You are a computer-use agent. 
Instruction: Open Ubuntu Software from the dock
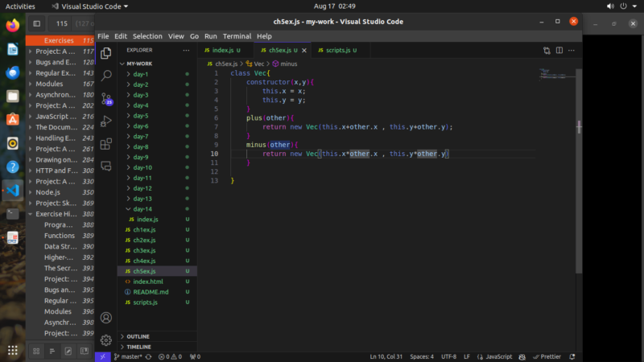click(13, 119)
